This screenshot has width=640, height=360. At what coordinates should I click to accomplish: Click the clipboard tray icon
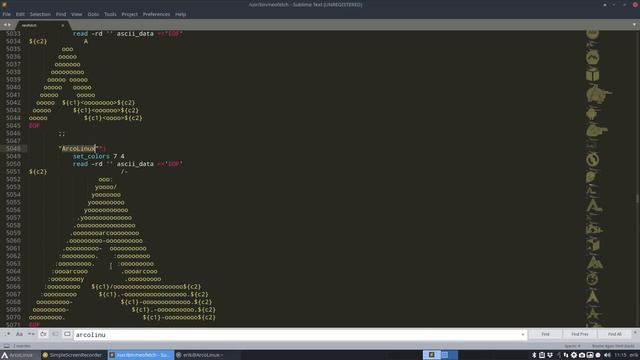[x=542, y=355]
